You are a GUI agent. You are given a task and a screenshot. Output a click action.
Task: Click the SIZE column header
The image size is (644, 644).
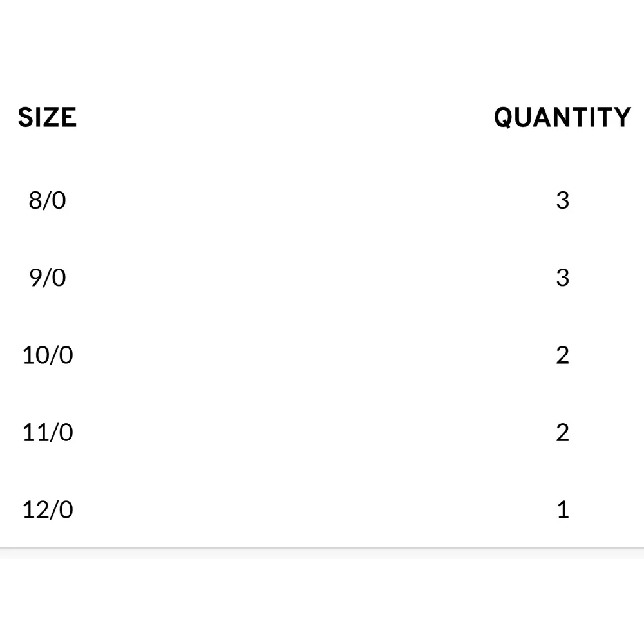pos(47,117)
